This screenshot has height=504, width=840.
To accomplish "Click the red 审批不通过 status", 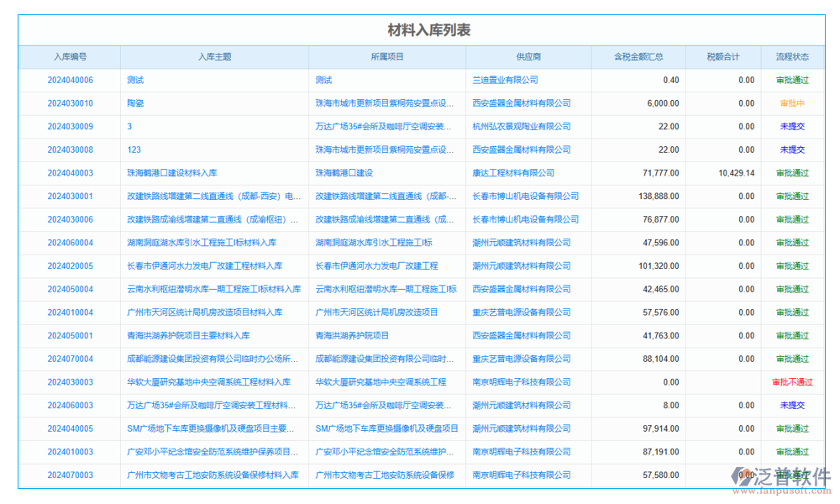I will click(792, 382).
